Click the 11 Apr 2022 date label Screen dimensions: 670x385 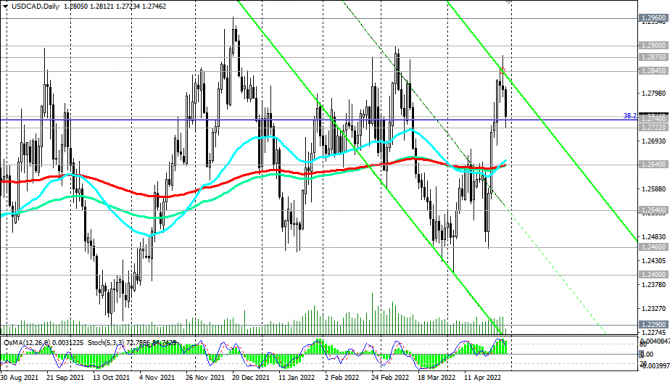tap(482, 378)
